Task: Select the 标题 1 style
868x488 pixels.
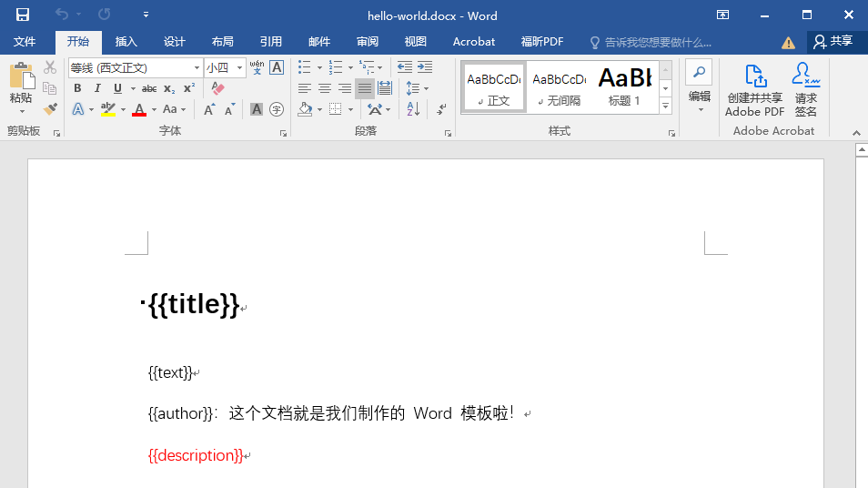Action: click(x=625, y=88)
